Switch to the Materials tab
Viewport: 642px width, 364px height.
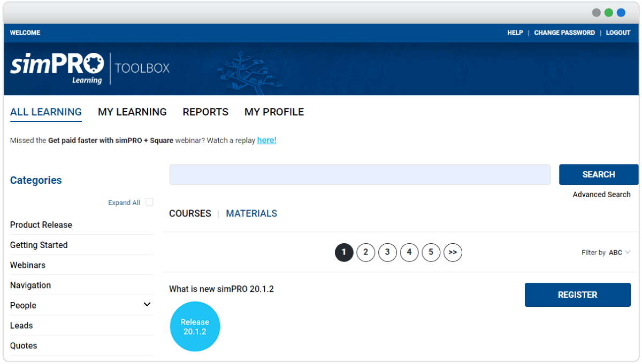(251, 213)
